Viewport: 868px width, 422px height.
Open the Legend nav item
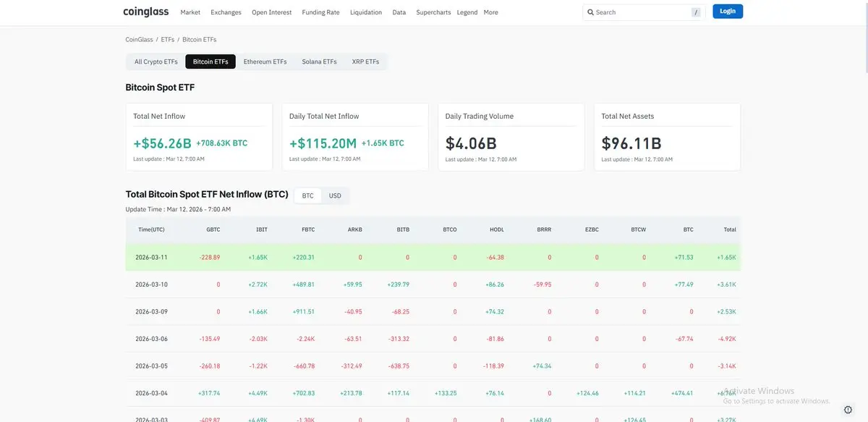(467, 12)
